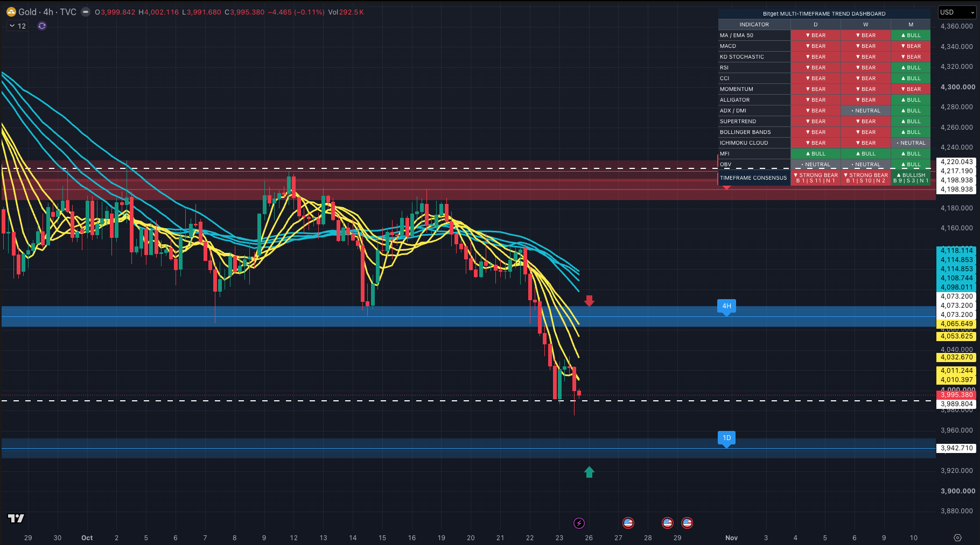Click the TradingView logo icon

click(16, 518)
